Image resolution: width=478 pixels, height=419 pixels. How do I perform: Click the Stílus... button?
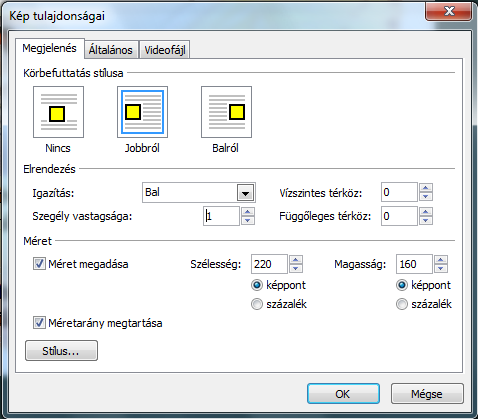[61, 351]
